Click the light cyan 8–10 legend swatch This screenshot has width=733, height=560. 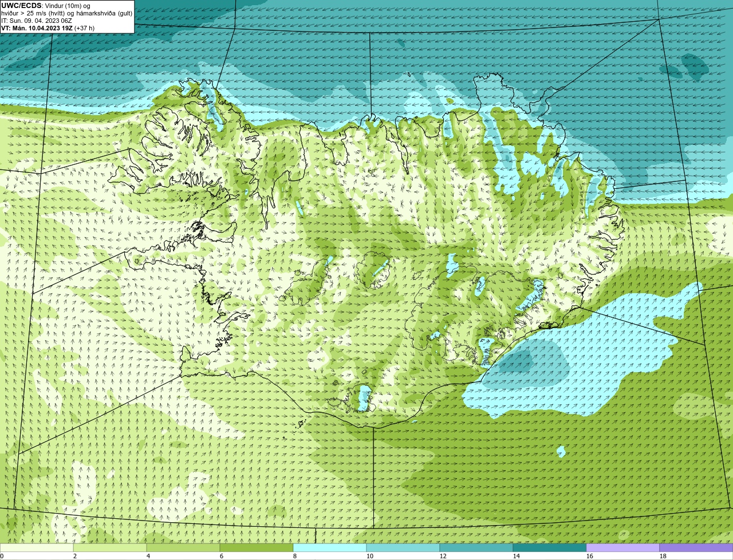(330, 547)
